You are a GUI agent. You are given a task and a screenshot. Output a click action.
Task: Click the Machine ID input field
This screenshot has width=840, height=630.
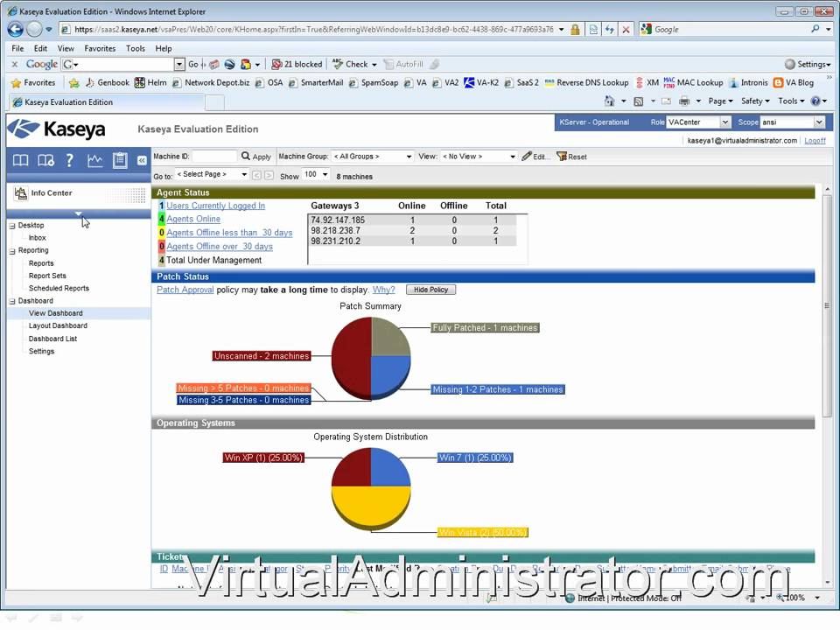[x=213, y=157]
